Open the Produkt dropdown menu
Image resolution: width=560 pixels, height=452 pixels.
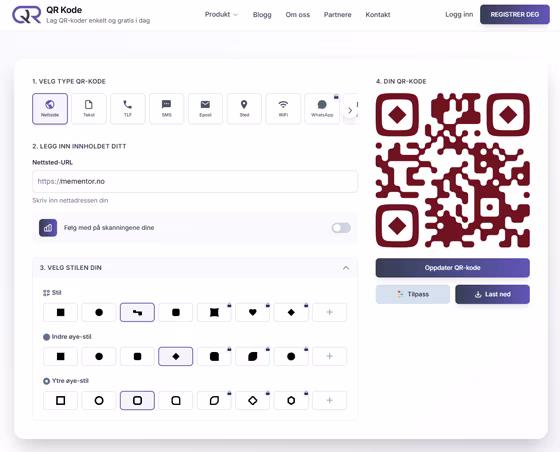pyautogui.click(x=221, y=15)
